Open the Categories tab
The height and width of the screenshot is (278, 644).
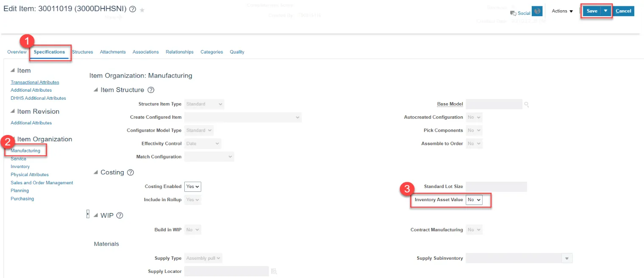coord(212,52)
